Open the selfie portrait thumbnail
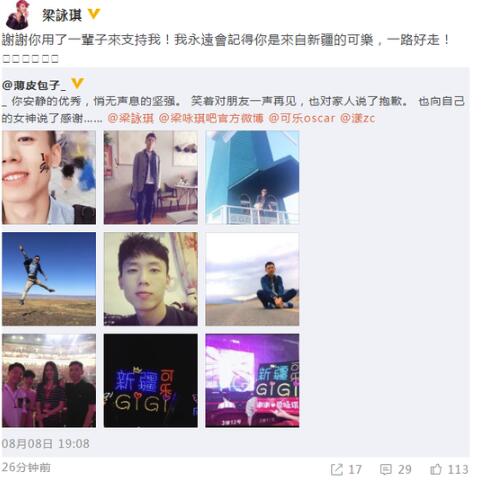The height and width of the screenshot is (484, 489). (x=151, y=279)
